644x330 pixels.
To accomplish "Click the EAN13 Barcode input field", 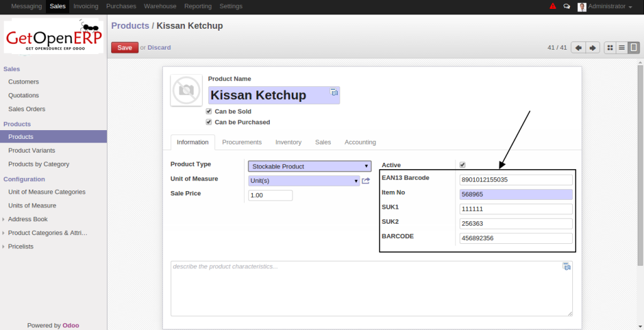I will 516,180.
